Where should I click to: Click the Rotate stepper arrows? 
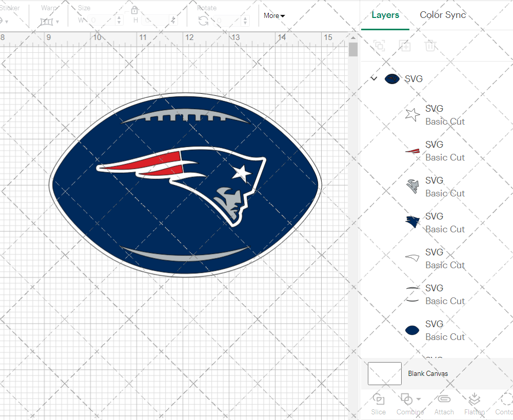245,21
